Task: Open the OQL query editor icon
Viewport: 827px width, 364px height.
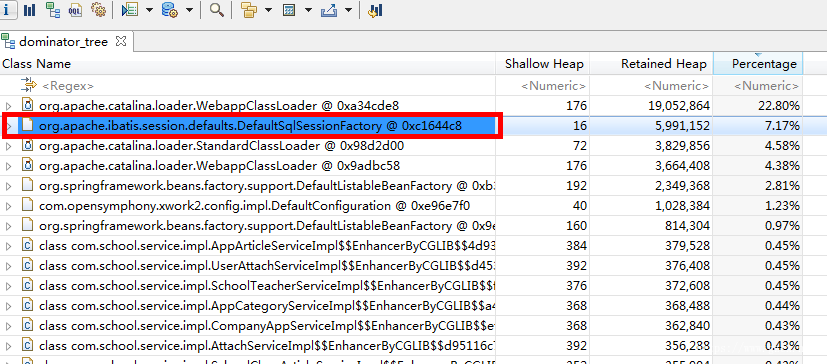Action: pyautogui.click(x=75, y=9)
